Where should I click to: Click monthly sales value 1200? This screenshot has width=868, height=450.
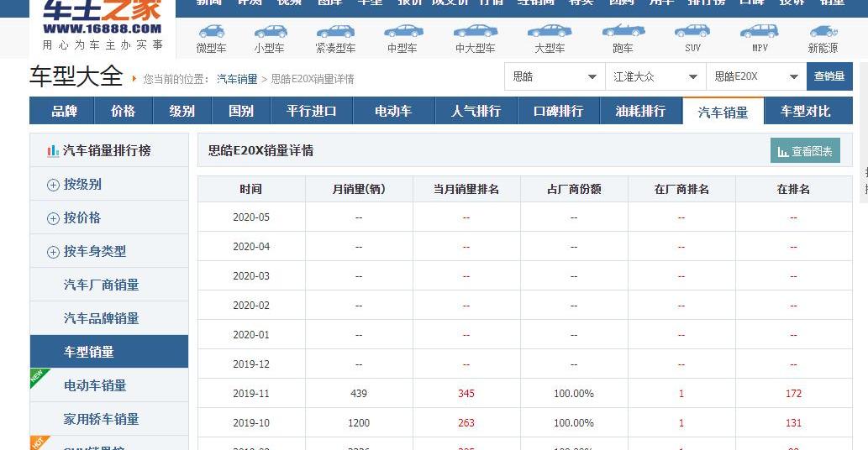coord(359,423)
